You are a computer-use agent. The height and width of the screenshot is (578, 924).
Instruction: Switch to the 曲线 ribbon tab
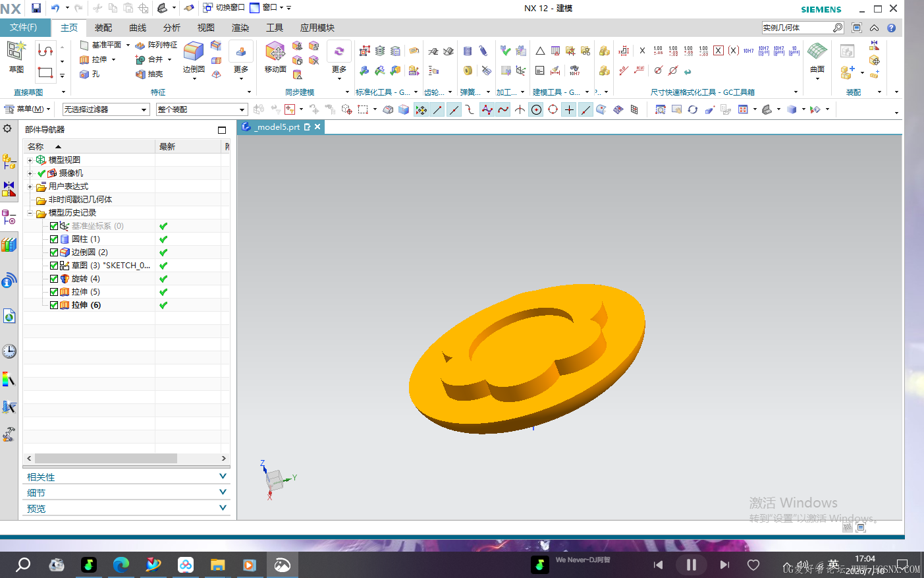138,28
